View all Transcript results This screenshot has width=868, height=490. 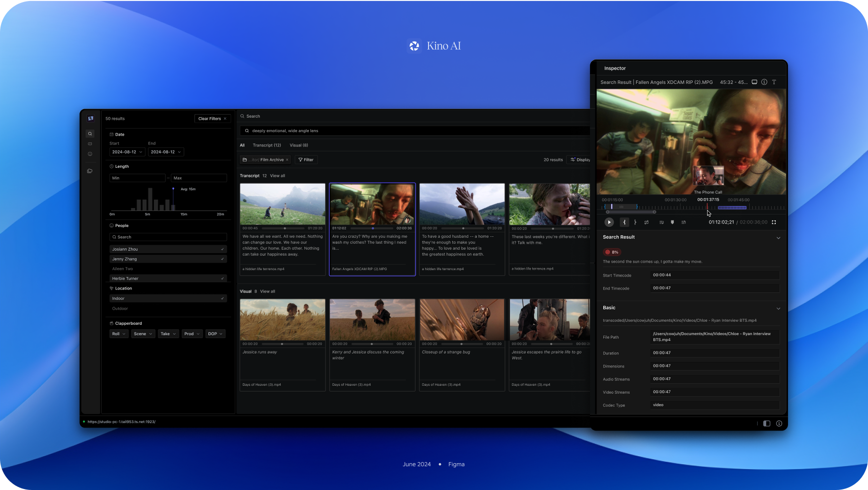tap(278, 176)
